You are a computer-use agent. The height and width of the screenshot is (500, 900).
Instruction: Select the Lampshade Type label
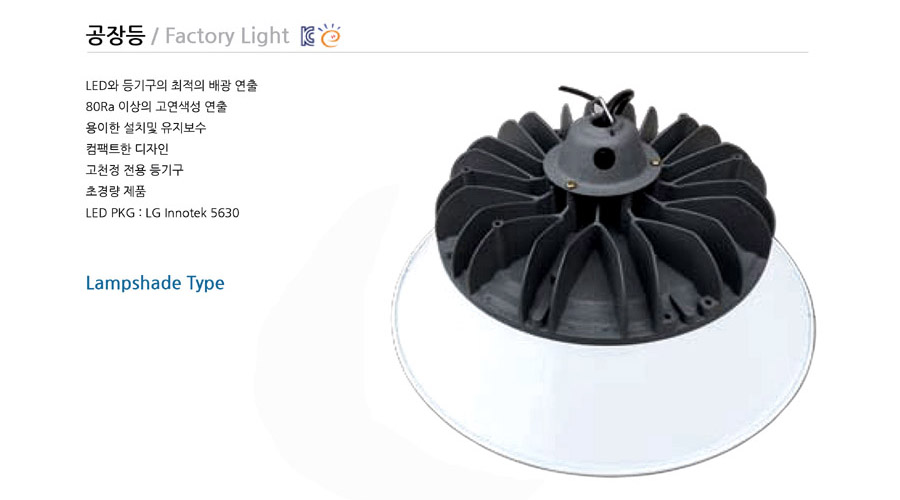(x=155, y=283)
